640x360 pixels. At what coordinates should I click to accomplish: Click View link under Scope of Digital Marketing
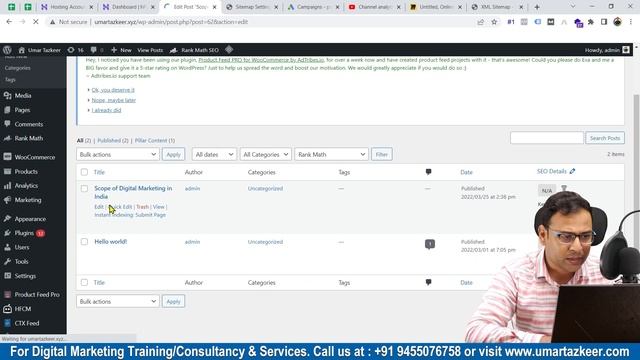(158, 207)
